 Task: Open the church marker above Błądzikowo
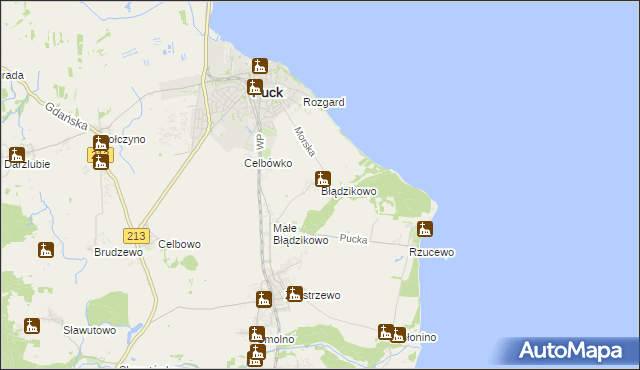pos(322,179)
